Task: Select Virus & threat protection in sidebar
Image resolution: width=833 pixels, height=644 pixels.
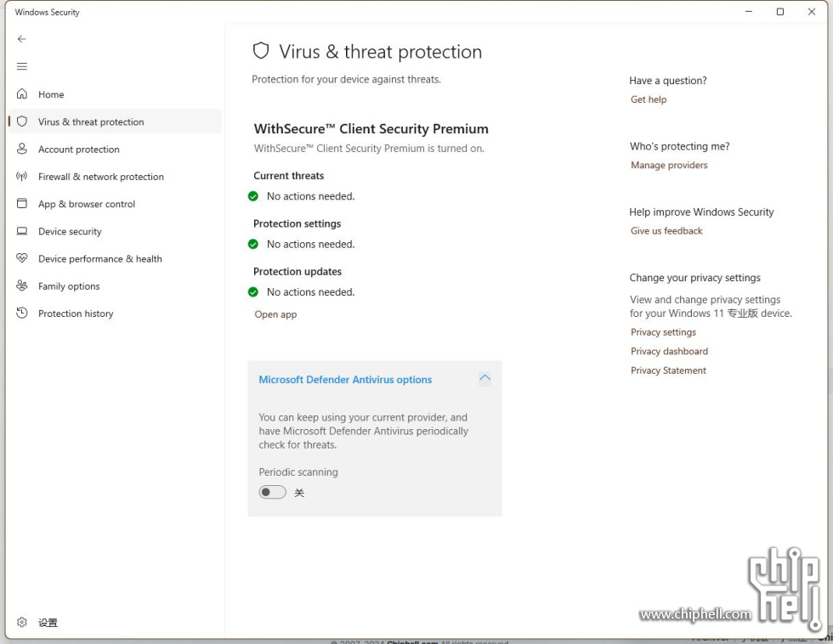Action: (x=91, y=121)
